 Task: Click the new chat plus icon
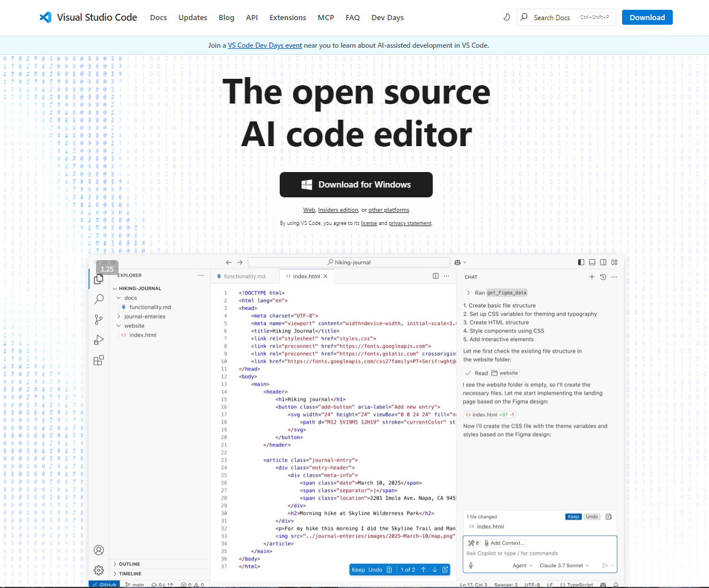592,277
